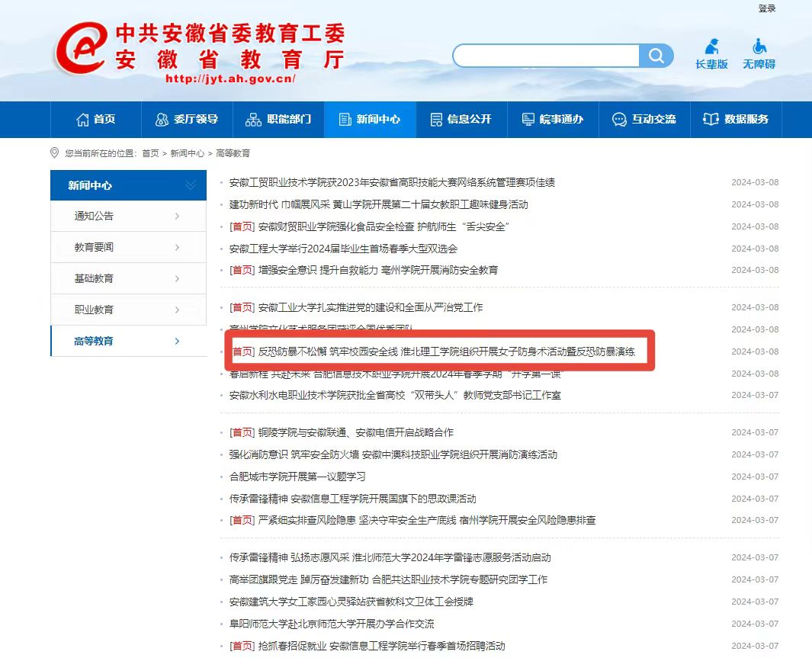Focus the site search text box
812x658 pixels.
[x=546, y=56]
